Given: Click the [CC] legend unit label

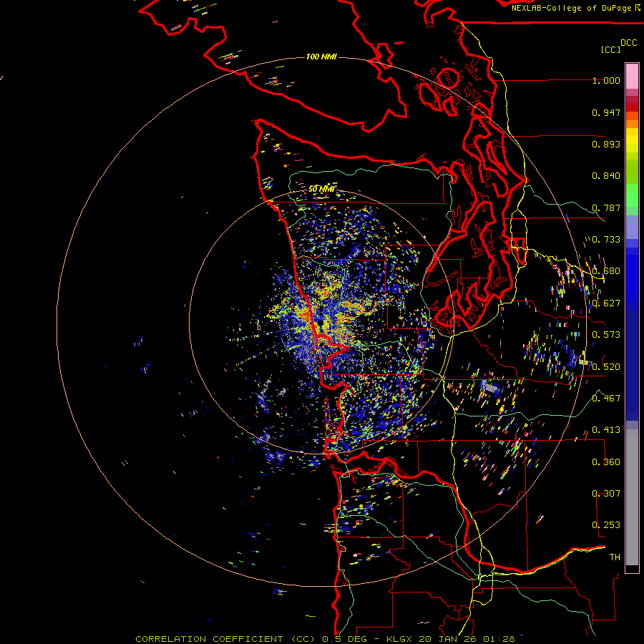Looking at the screenshot, I should coord(611,50).
